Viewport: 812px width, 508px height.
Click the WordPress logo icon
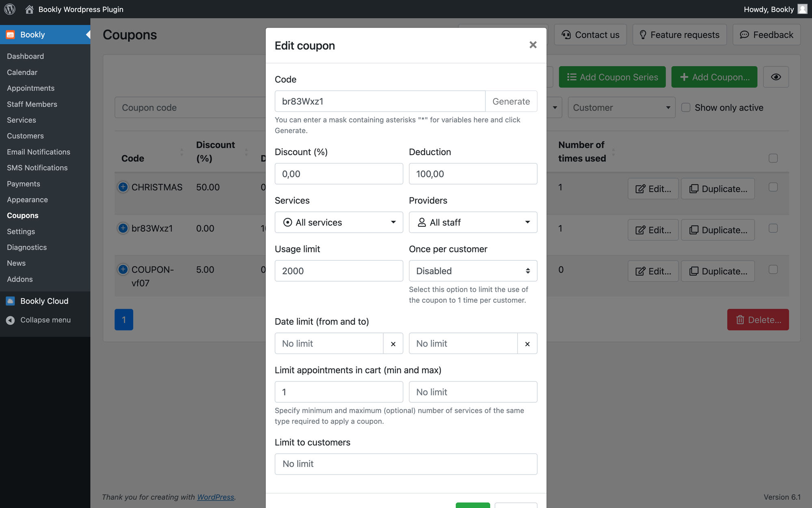point(10,9)
